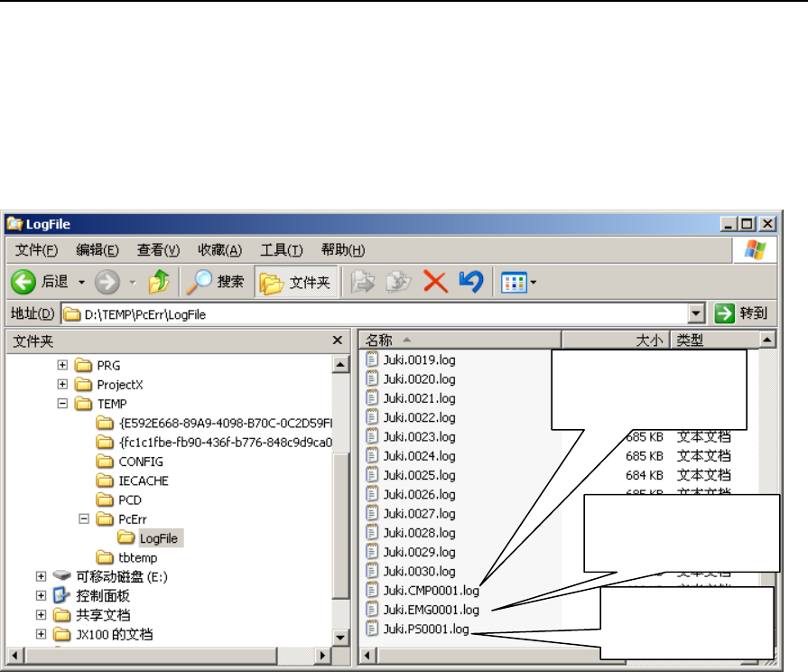Expand the 控制面板 node
This screenshot has width=808, height=672.
click(x=42, y=595)
